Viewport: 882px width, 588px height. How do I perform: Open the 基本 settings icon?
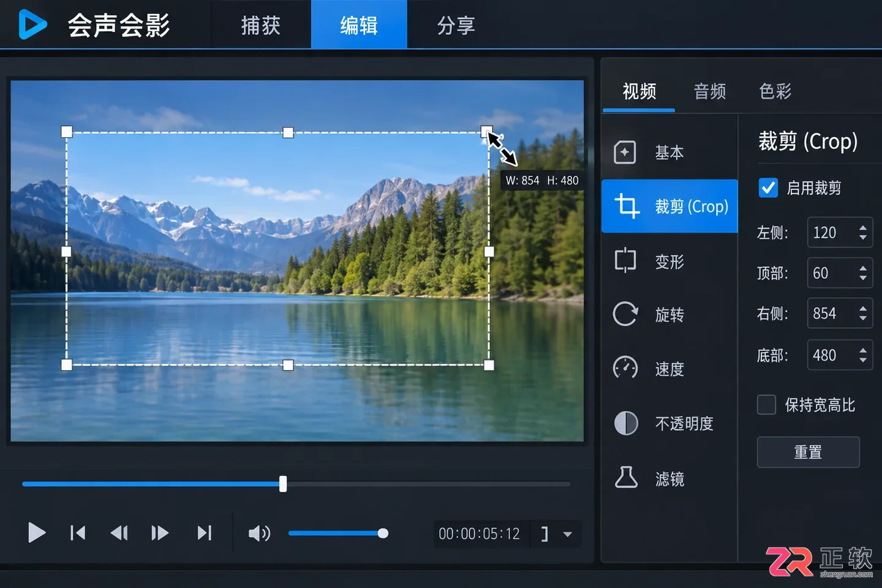(625, 152)
